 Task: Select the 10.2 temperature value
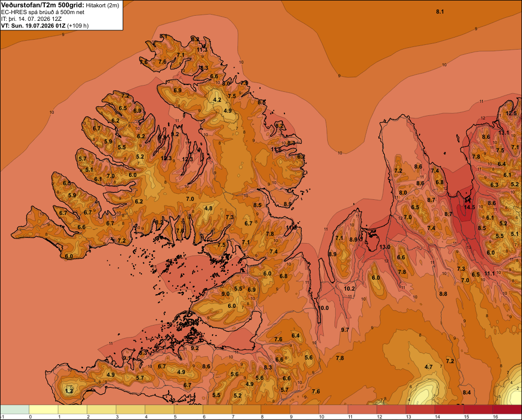350,289
